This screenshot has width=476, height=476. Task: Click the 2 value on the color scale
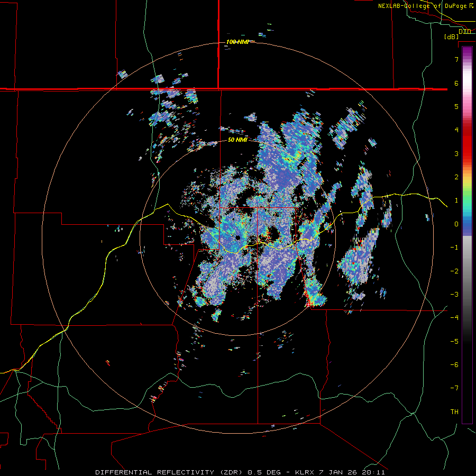pos(456,177)
